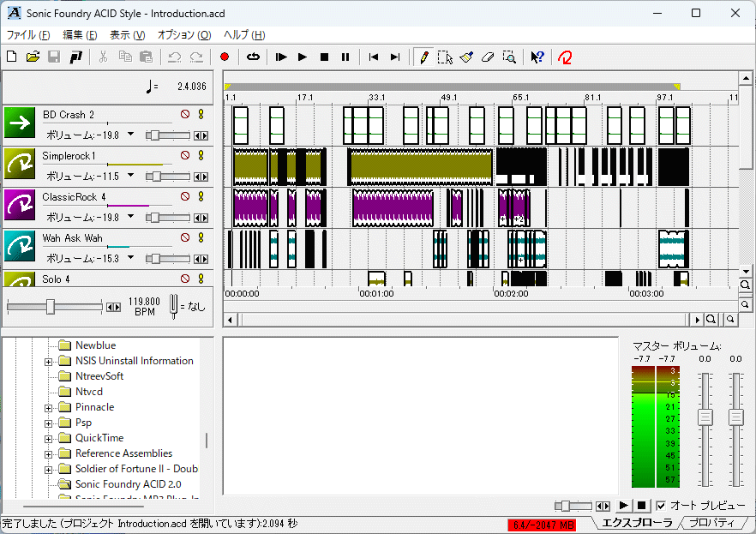Select Sonic Foundry ACID 2.0 folder
This screenshot has height=534, width=756.
[x=129, y=484]
